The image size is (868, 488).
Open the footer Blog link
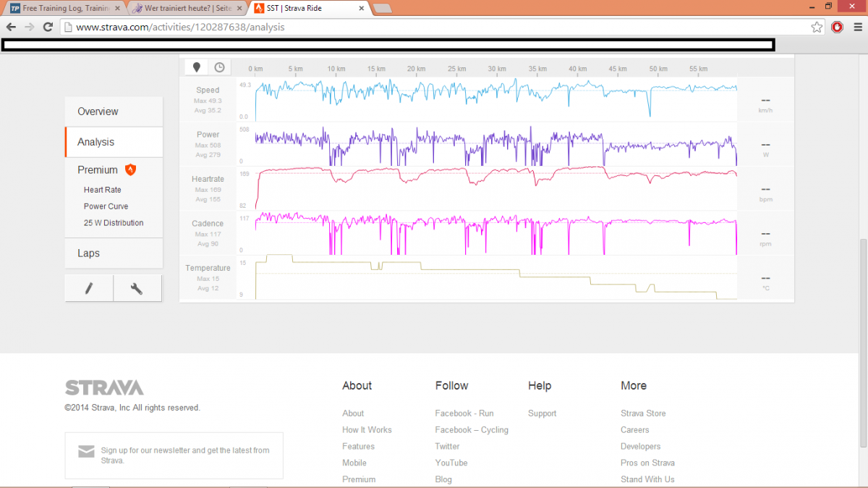click(x=443, y=479)
